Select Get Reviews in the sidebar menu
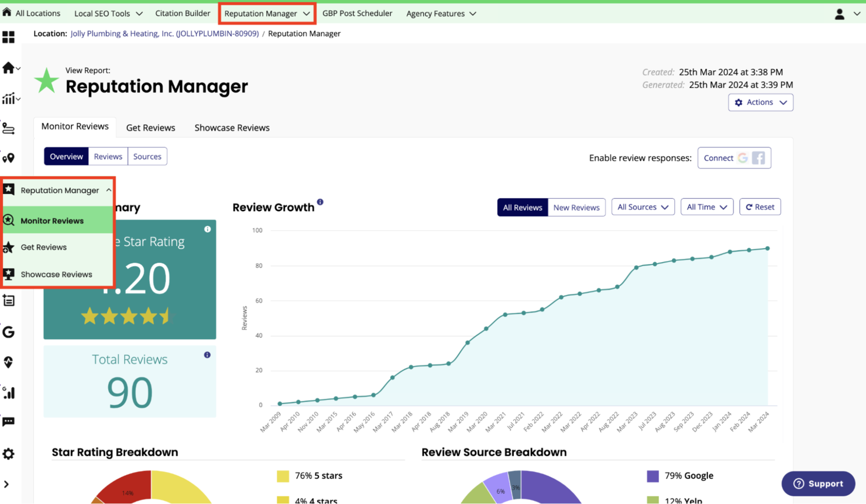866x504 pixels. [57, 247]
